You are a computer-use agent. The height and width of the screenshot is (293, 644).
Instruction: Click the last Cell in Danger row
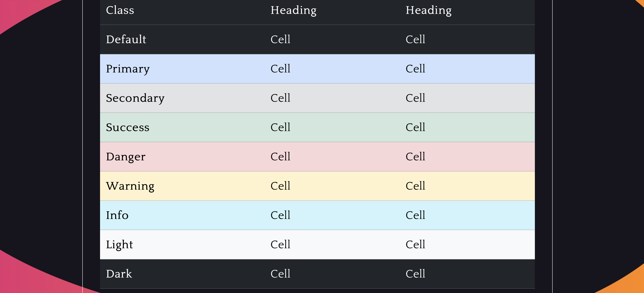click(x=415, y=157)
